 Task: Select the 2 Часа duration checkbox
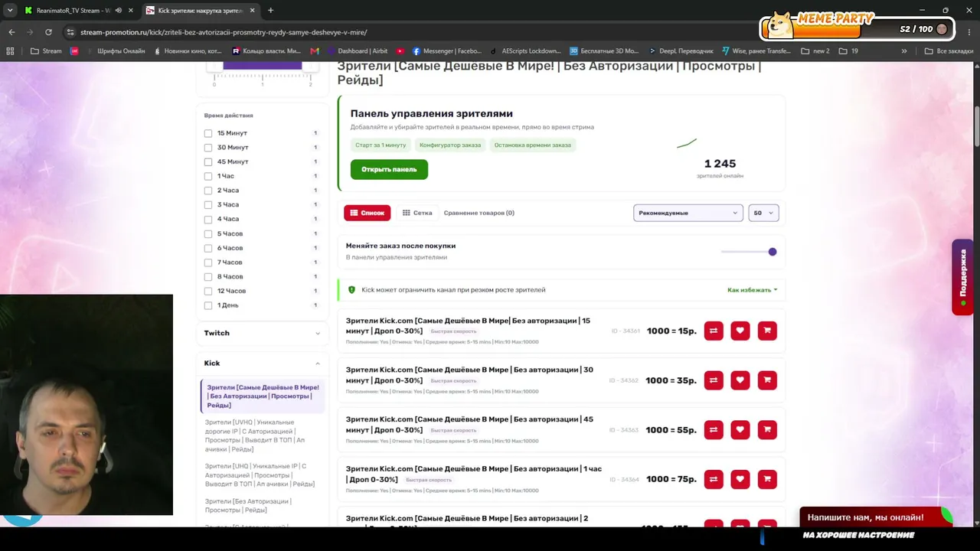click(x=208, y=191)
